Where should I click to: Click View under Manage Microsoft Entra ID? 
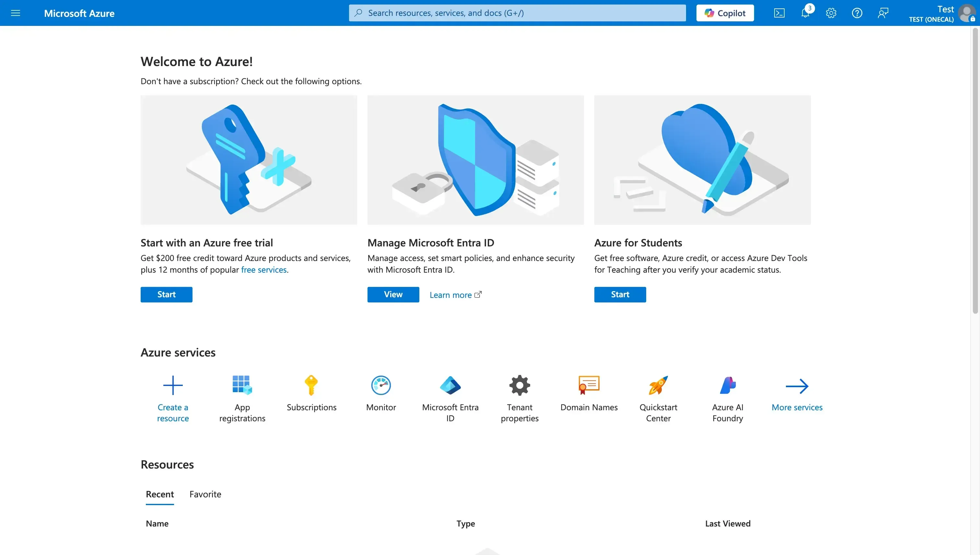(x=393, y=294)
